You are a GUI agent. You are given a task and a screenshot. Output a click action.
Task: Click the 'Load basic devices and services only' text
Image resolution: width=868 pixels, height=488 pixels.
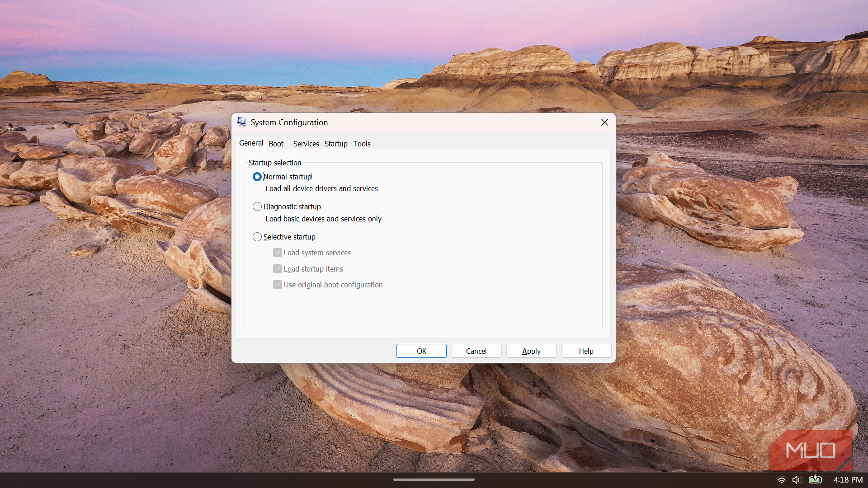[323, 219]
